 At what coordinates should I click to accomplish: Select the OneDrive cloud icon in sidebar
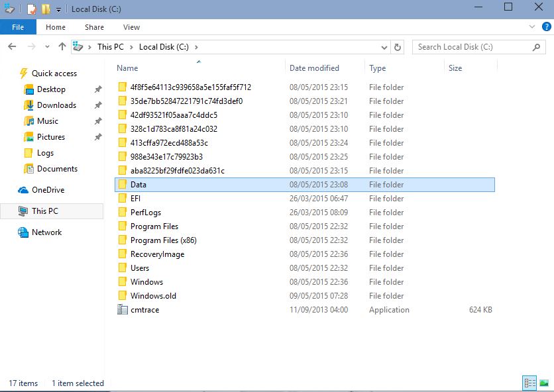[22, 190]
